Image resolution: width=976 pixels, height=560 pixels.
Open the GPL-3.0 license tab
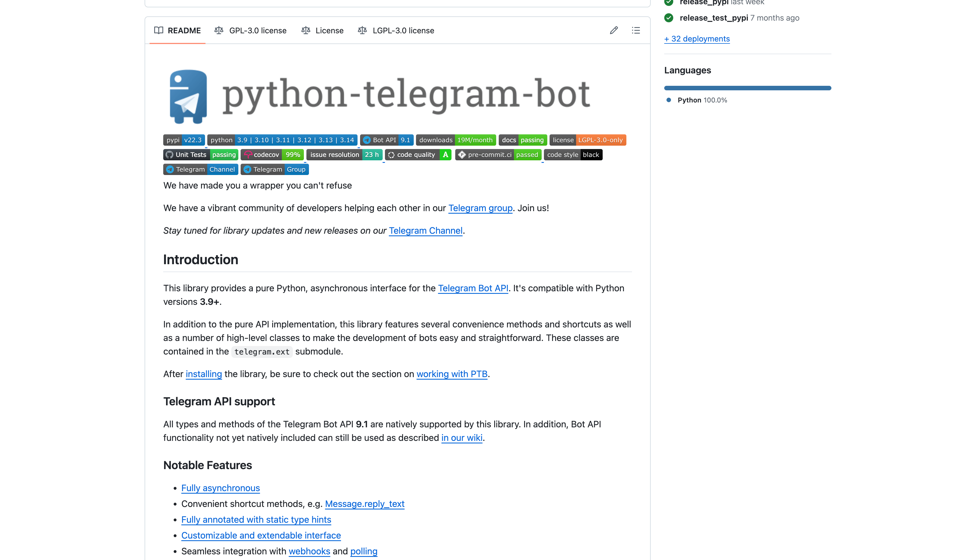pyautogui.click(x=250, y=30)
